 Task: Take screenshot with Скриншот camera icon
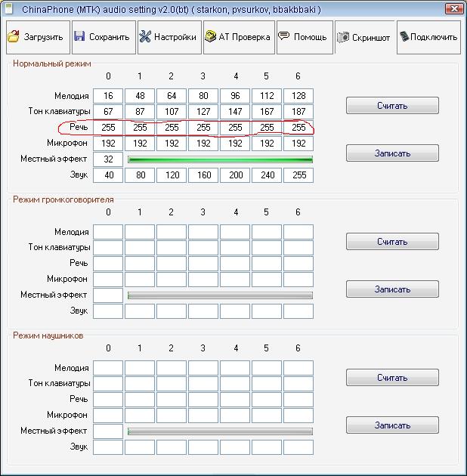[x=343, y=37]
